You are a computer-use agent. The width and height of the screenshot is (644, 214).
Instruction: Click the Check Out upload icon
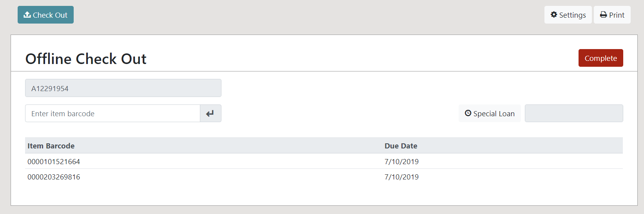click(x=27, y=15)
